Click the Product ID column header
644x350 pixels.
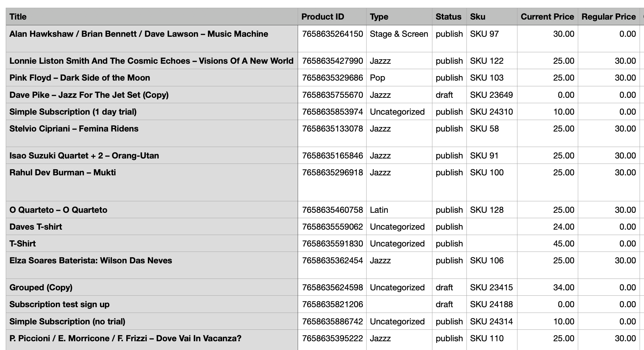pos(323,16)
